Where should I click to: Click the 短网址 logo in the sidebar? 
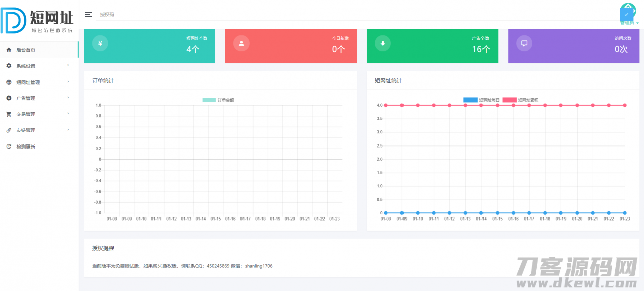point(38,20)
